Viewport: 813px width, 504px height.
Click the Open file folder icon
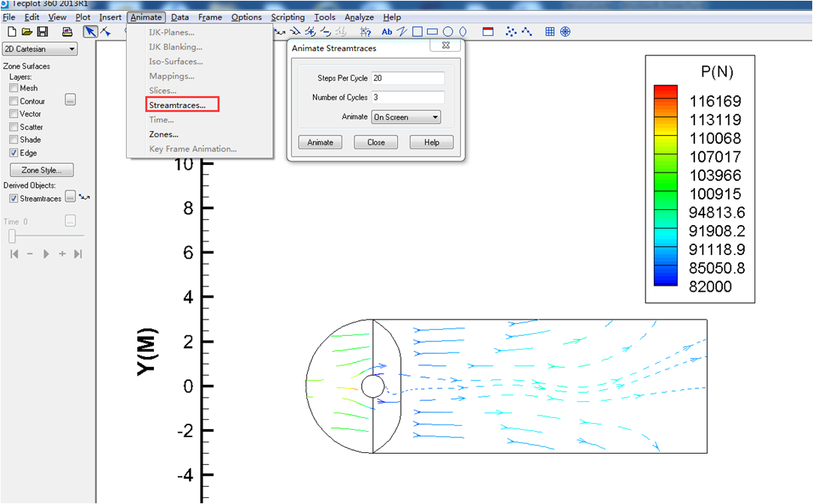pyautogui.click(x=27, y=31)
